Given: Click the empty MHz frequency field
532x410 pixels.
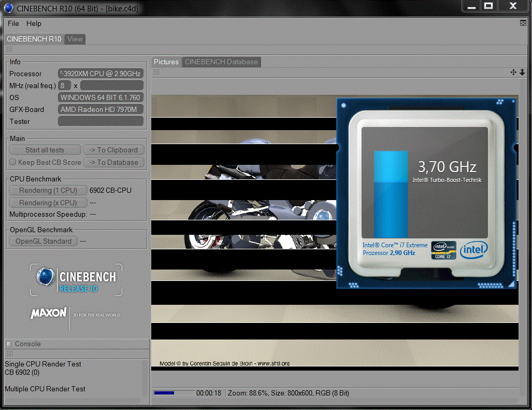Looking at the screenshot, I should pyautogui.click(x=112, y=86).
